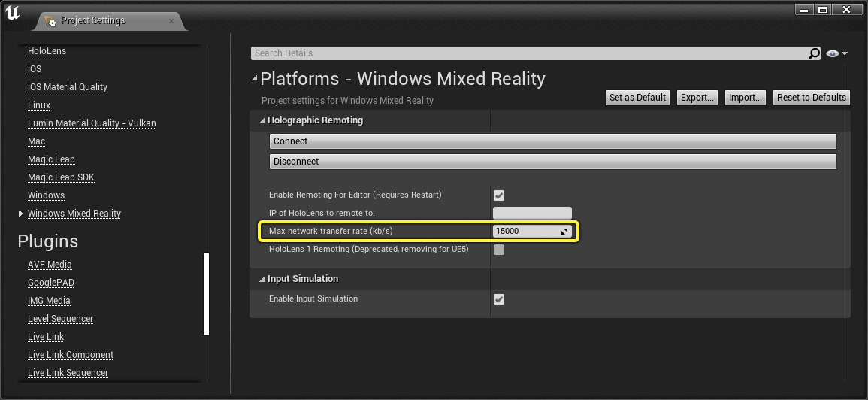Screen dimensions: 868x400
Task: Click the sidebar vertical scrollbar thumb
Action: [207, 294]
